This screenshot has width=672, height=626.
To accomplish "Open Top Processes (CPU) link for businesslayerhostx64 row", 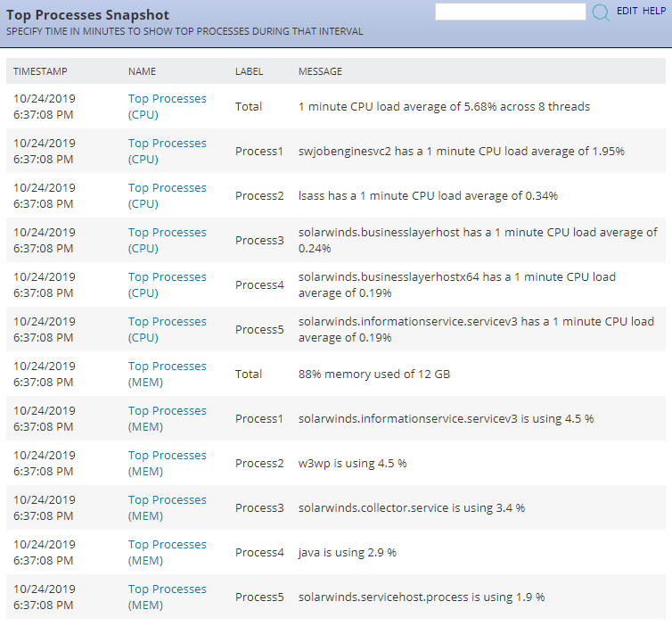I will 168,284.
